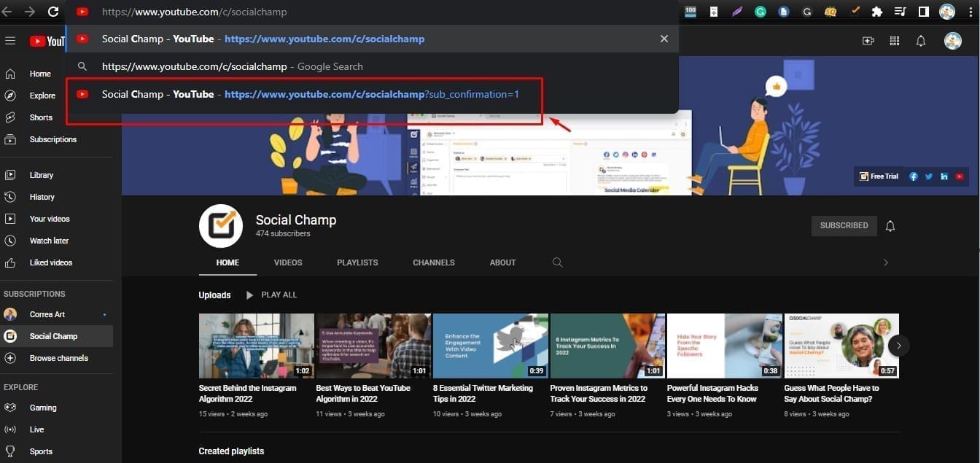This screenshot has height=463, width=980.
Task: Open the YouTube hamburger guide menu
Action: coord(10,41)
